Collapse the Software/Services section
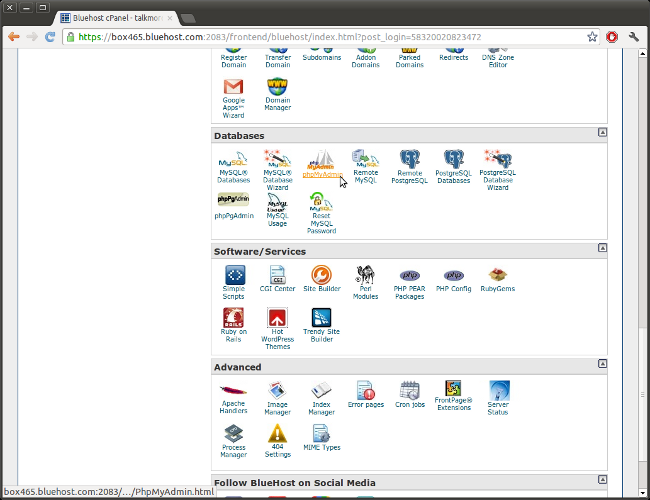This screenshot has width=650, height=500. pyautogui.click(x=602, y=248)
